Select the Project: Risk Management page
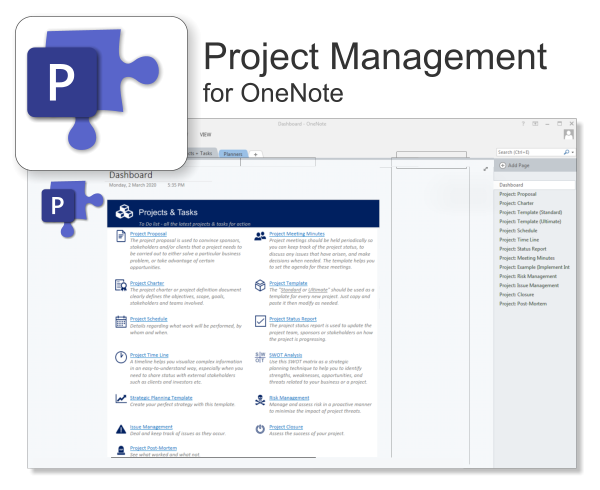The width and height of the screenshot is (600, 490). pos(528,276)
